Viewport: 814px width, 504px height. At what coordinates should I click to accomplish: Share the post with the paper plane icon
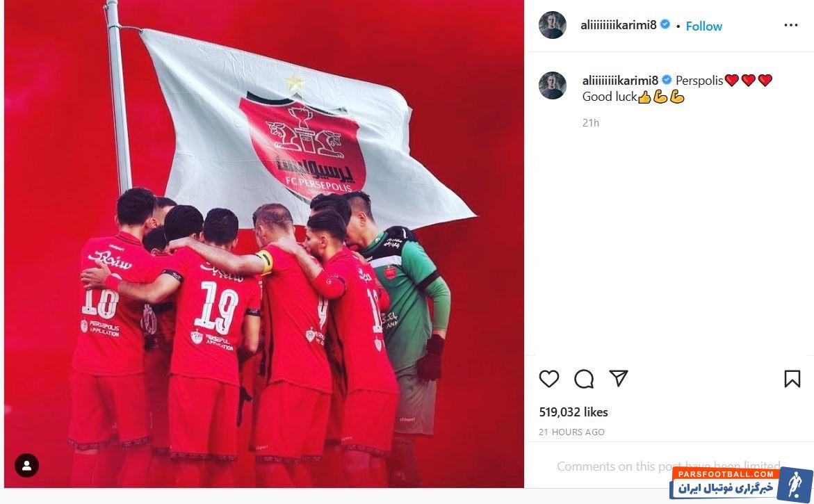[619, 378]
